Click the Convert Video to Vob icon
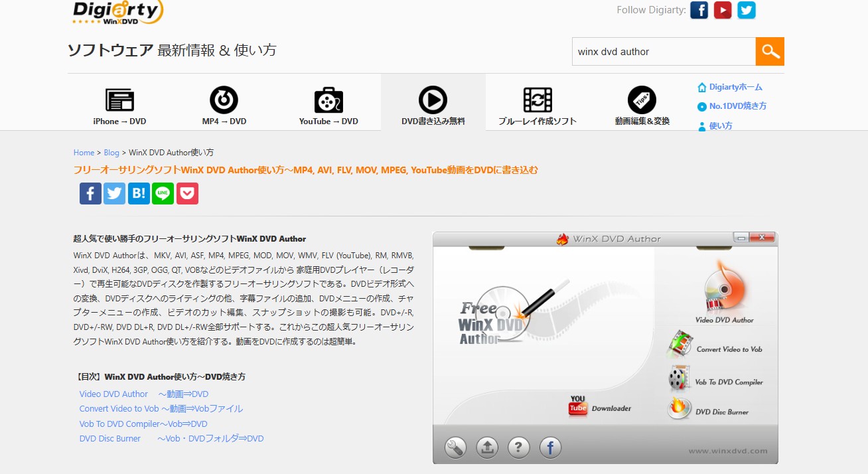The image size is (868, 474). [680, 344]
